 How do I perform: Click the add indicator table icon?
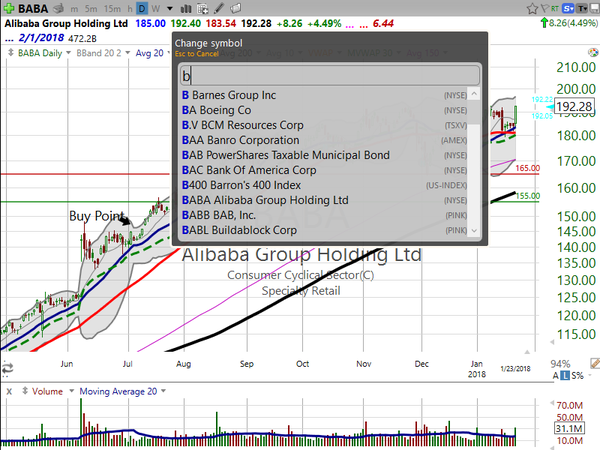pyautogui.click(x=202, y=8)
